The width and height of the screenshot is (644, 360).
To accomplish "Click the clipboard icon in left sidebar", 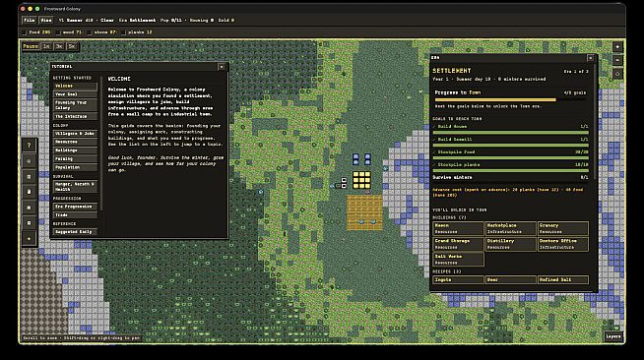I will tap(29, 192).
